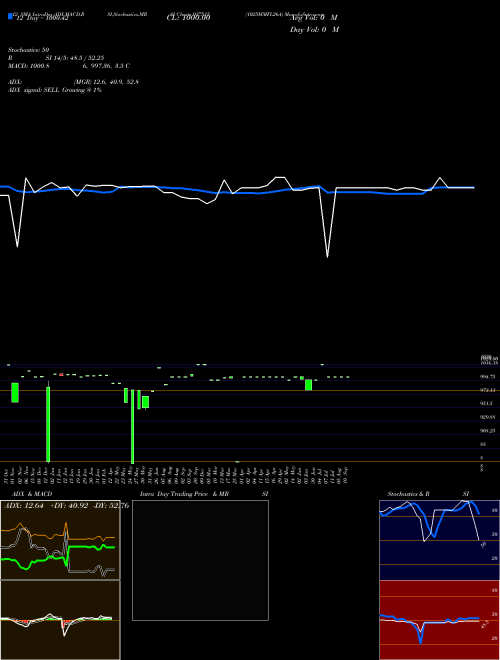
Task: Click the 994.73 price axis label
Action: click(x=488, y=377)
